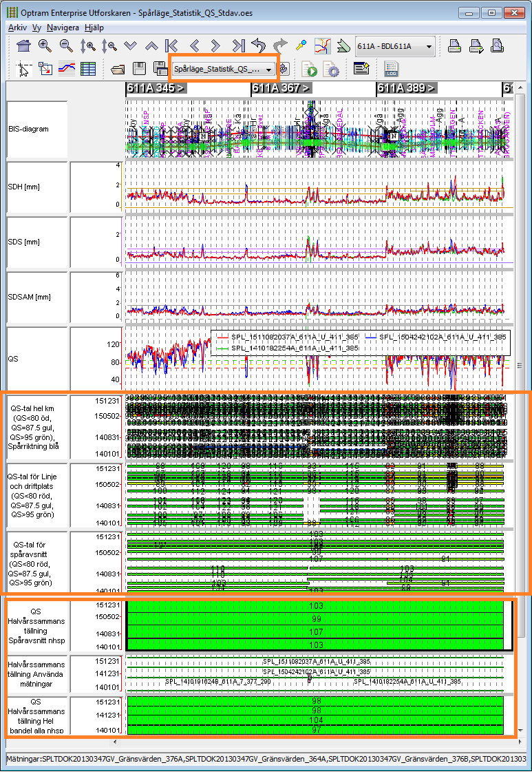Select the SDH [mm] row label
532x774 pixels.
pos(37,187)
